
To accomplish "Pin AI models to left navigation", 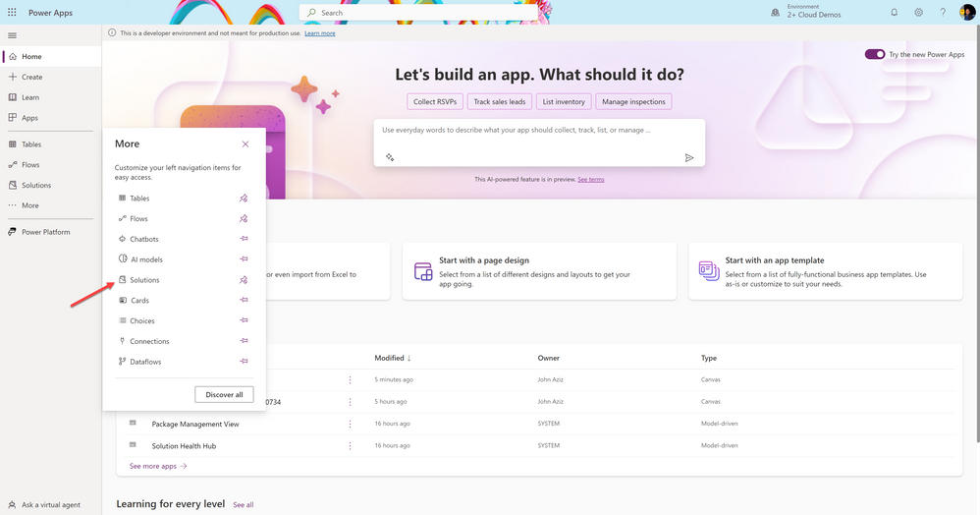I will tap(244, 259).
